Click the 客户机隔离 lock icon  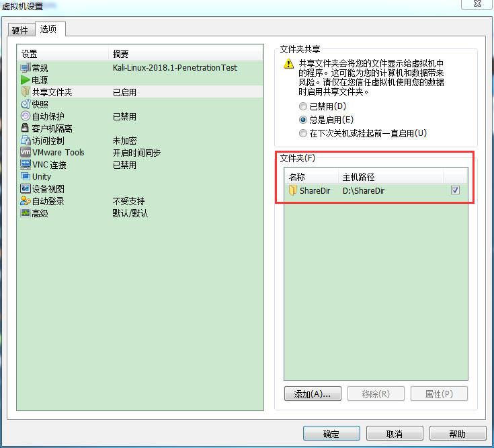[x=26, y=128]
